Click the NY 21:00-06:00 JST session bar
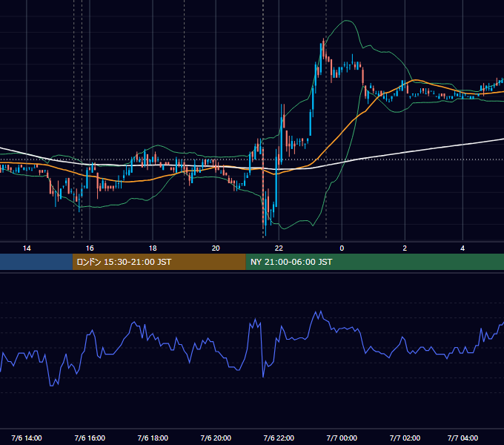 click(x=375, y=262)
